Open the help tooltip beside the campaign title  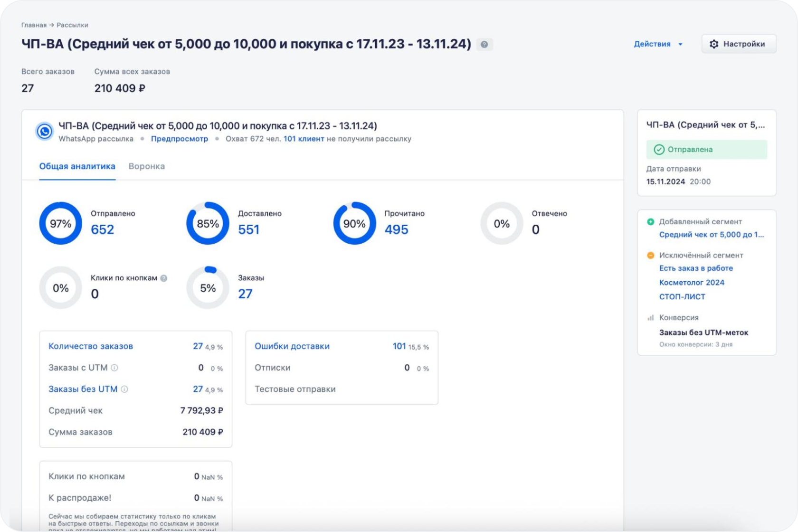coord(485,44)
